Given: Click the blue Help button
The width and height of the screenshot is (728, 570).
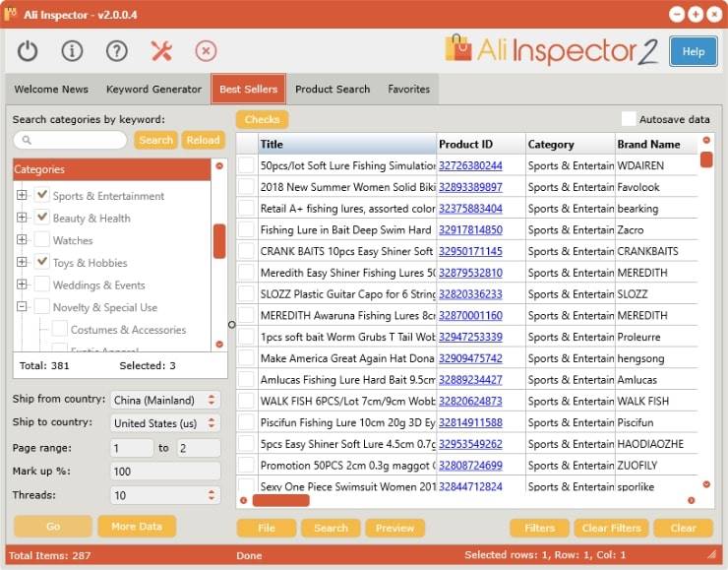Looking at the screenshot, I should pyautogui.click(x=694, y=51).
